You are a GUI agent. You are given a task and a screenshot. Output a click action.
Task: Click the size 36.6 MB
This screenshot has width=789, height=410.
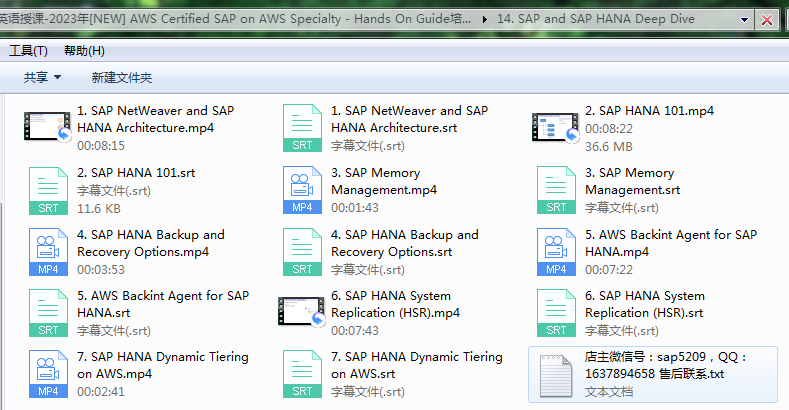(x=609, y=147)
